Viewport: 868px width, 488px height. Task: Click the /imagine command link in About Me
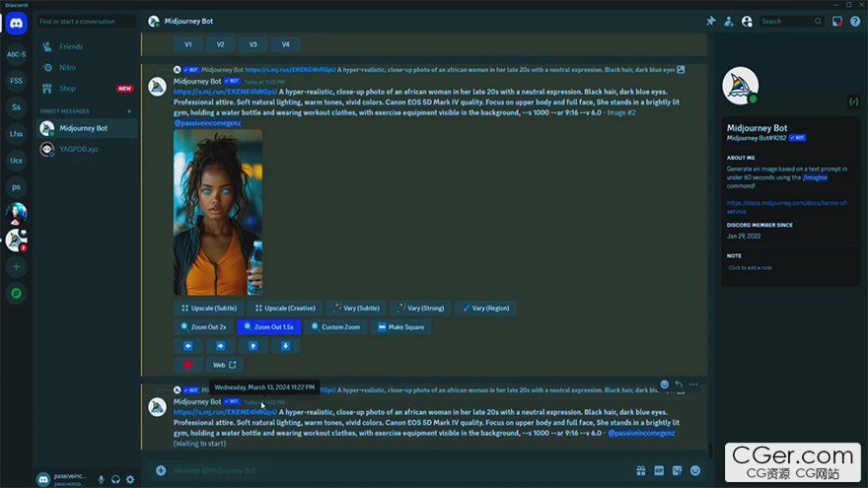tap(815, 177)
